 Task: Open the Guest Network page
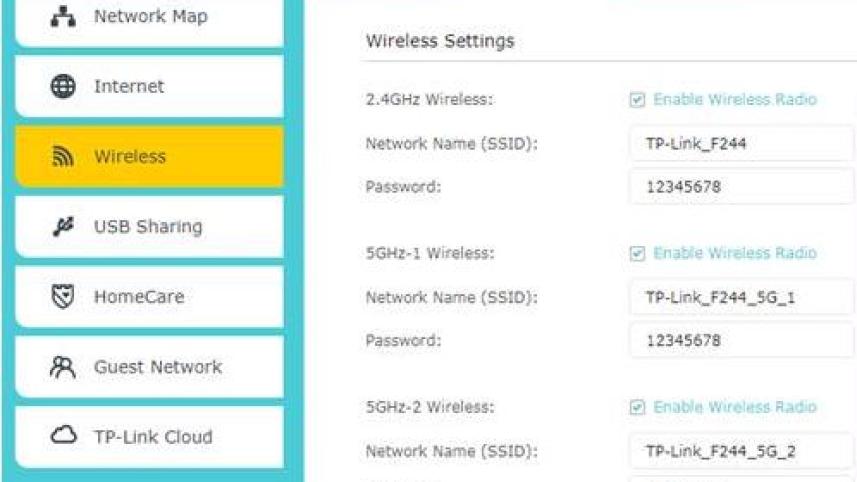coord(150,367)
